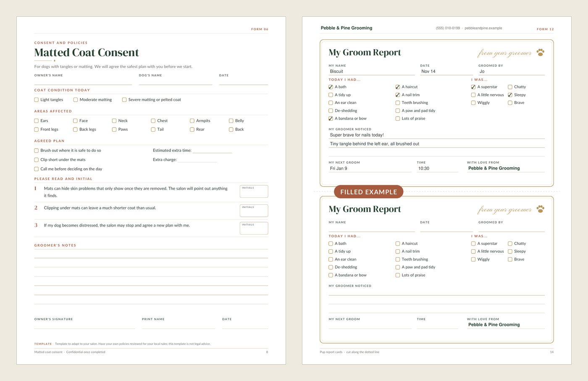Check the Belly area box
This screenshot has width=588, height=381.
[231, 121]
